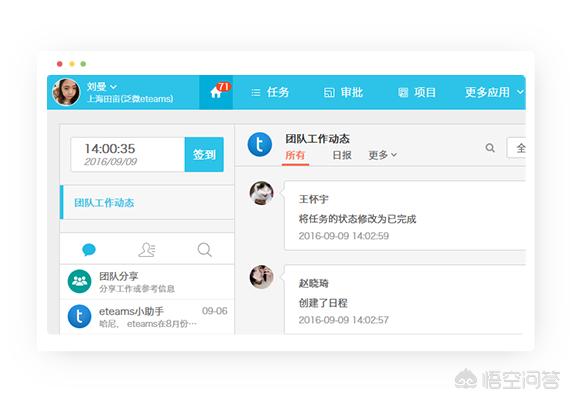
Task: Select the 日报 tab
Action: [342, 155]
